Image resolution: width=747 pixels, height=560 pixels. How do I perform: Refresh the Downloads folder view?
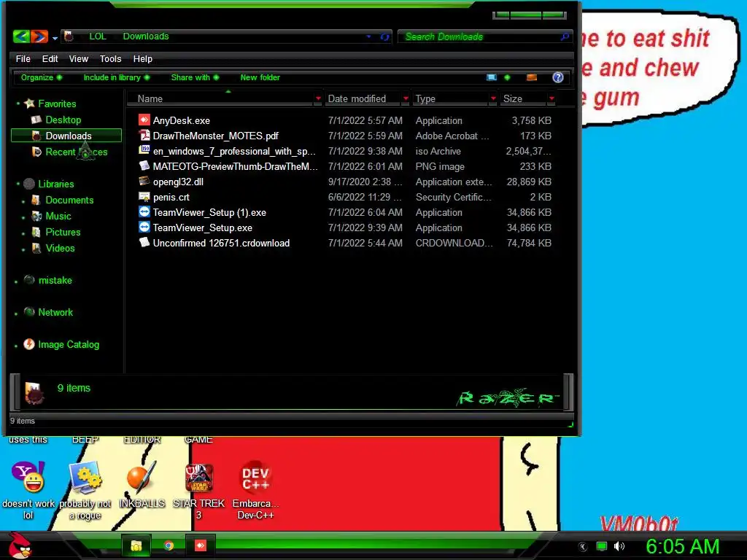[x=385, y=36]
